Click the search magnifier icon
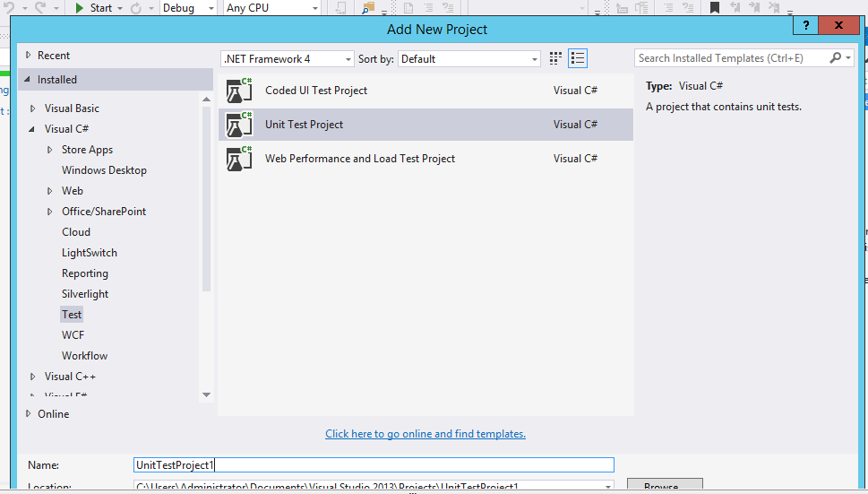This screenshot has width=868, height=494. (x=835, y=57)
